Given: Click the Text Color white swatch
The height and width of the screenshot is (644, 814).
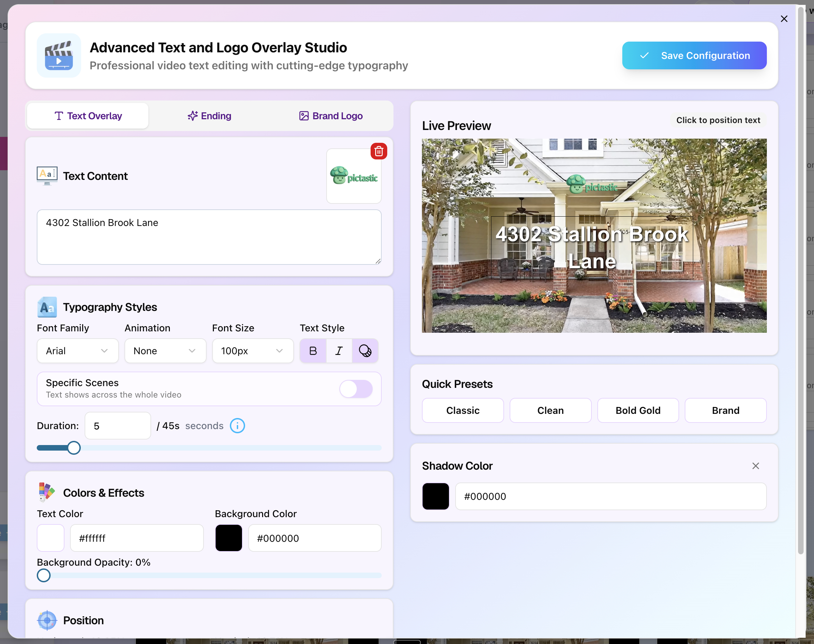Looking at the screenshot, I should 51,538.
